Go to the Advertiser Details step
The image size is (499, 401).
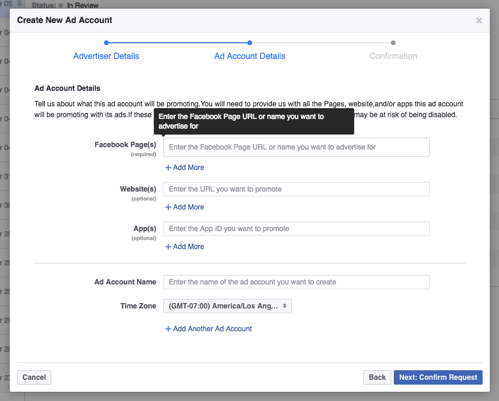click(x=106, y=56)
